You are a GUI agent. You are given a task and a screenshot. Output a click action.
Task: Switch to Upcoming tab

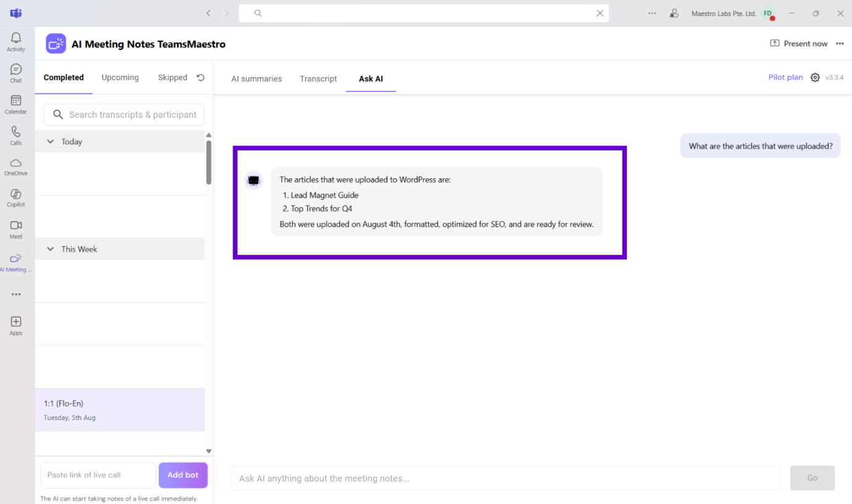[x=120, y=78]
